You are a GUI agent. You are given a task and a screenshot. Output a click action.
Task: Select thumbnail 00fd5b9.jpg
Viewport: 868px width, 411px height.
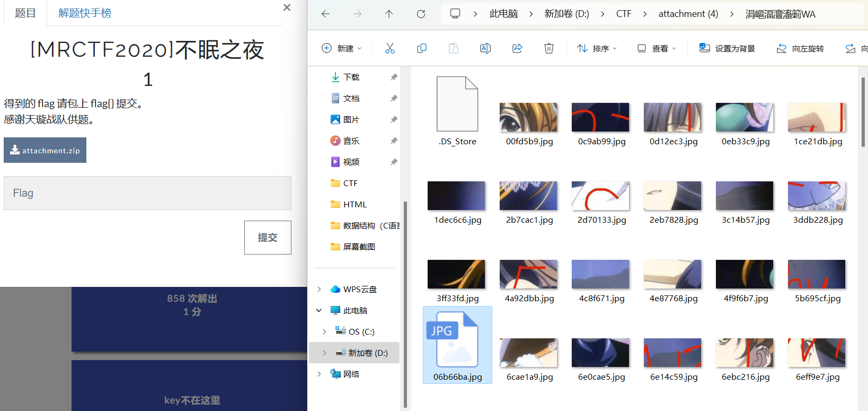pos(528,117)
